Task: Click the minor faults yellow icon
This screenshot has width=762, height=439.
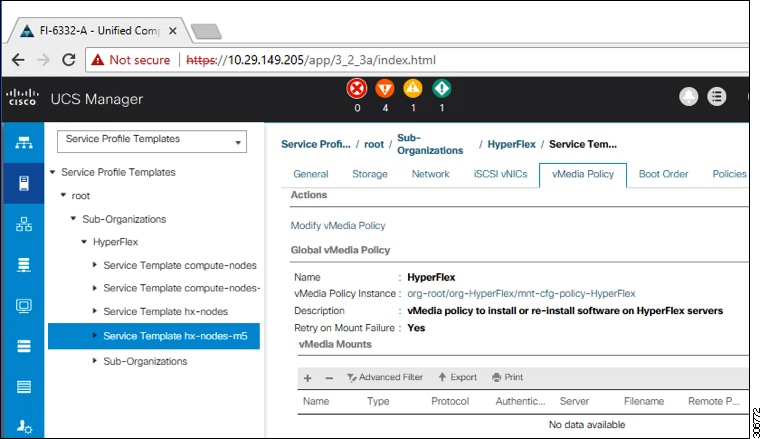Action: click(413, 90)
